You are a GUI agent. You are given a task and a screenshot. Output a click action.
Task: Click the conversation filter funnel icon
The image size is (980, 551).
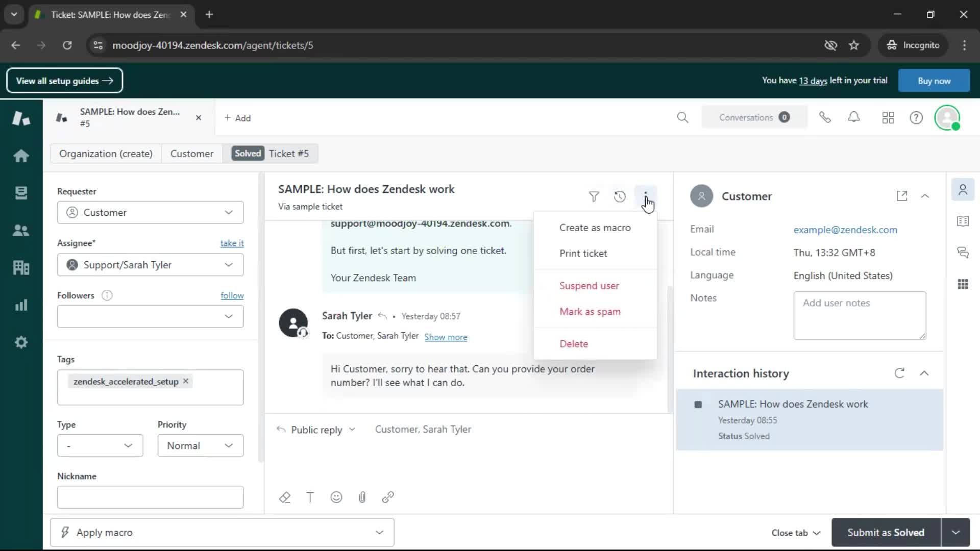coord(594,196)
